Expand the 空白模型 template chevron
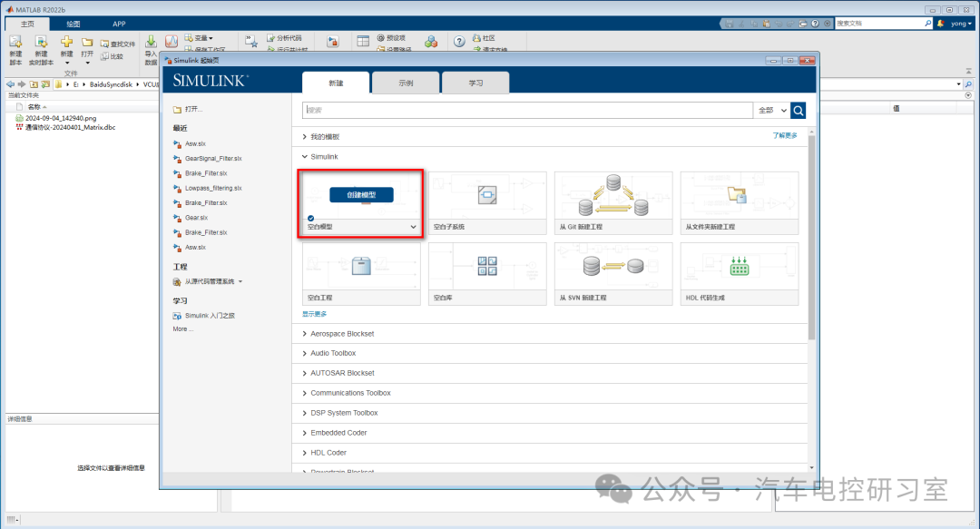The image size is (980, 529). (x=414, y=226)
